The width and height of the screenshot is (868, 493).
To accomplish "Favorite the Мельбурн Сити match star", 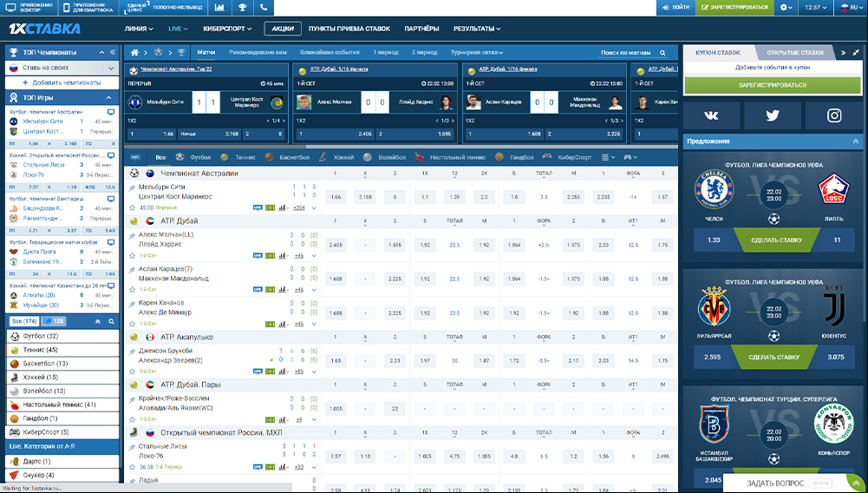I will (133, 207).
